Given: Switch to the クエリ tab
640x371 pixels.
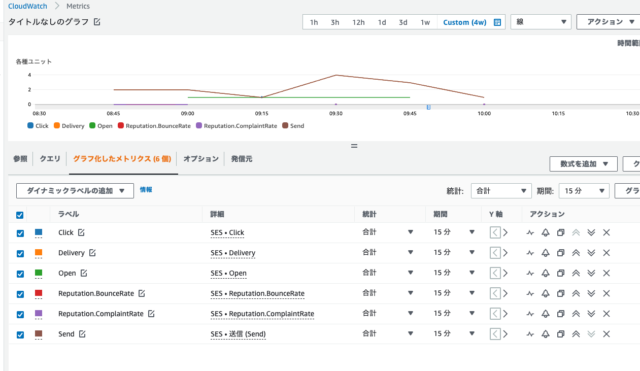Looking at the screenshot, I should click(50, 159).
